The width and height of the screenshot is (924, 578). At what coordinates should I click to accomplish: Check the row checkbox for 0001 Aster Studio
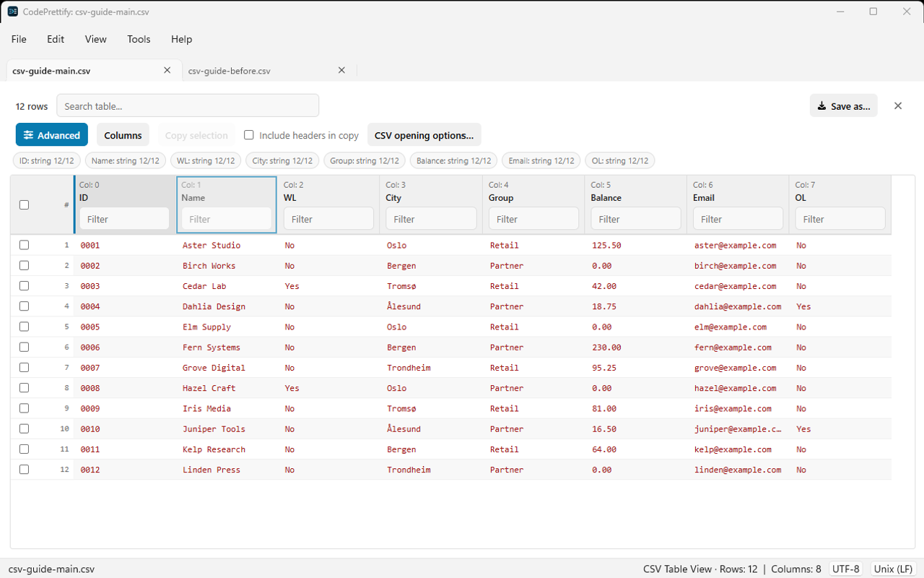(x=24, y=245)
